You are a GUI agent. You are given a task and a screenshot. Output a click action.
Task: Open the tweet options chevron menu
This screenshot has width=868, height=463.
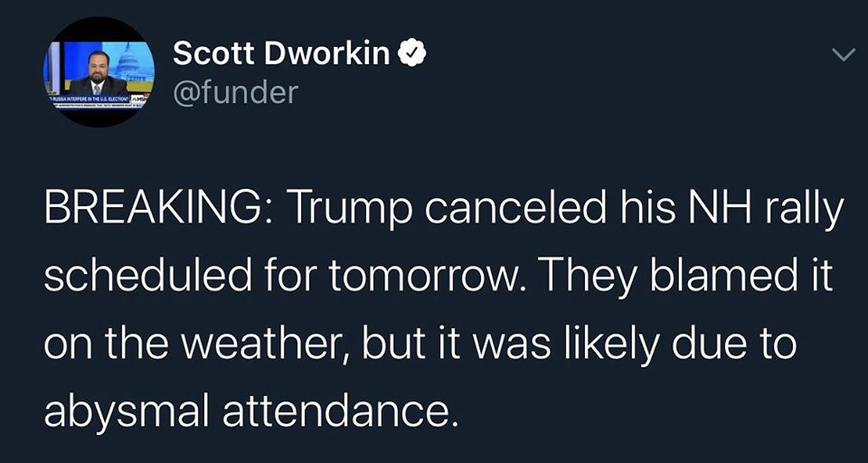coord(844,54)
